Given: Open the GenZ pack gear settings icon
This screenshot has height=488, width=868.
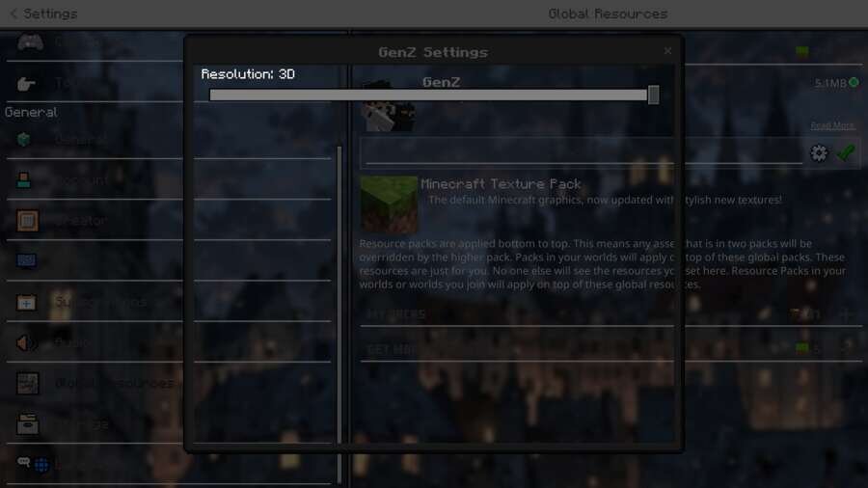Looking at the screenshot, I should [x=818, y=153].
